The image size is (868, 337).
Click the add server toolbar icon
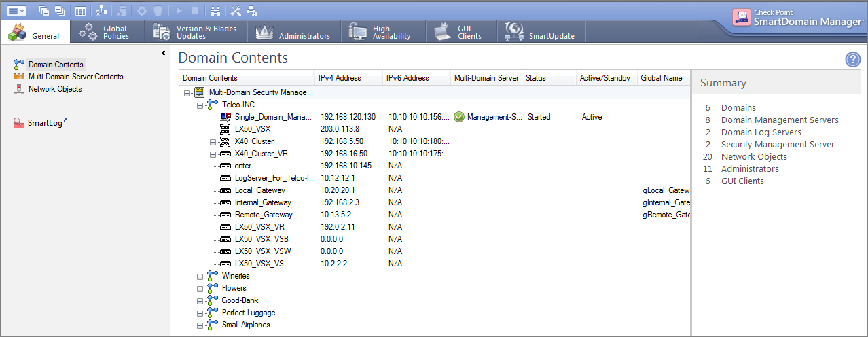point(121,11)
